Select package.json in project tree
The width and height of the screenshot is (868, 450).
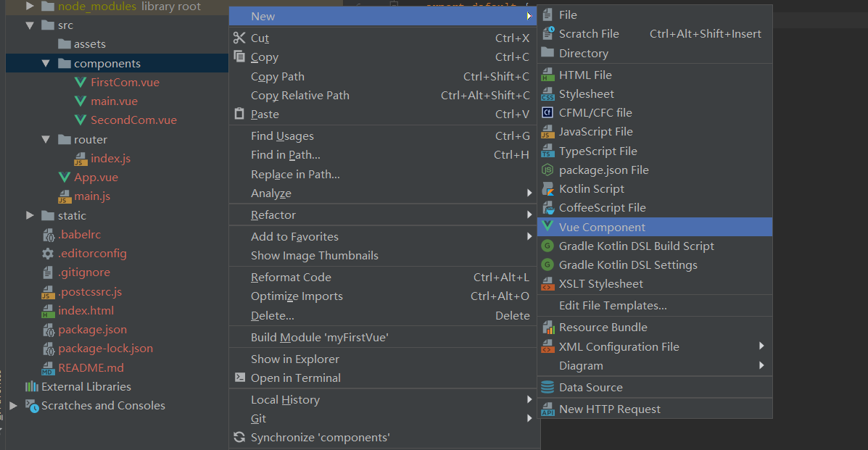(x=92, y=330)
